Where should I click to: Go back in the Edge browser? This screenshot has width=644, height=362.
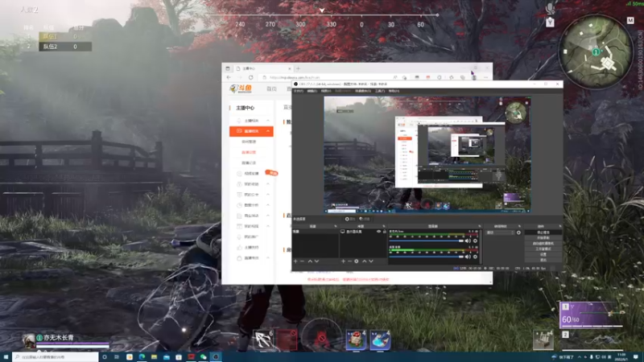pyautogui.click(x=229, y=77)
